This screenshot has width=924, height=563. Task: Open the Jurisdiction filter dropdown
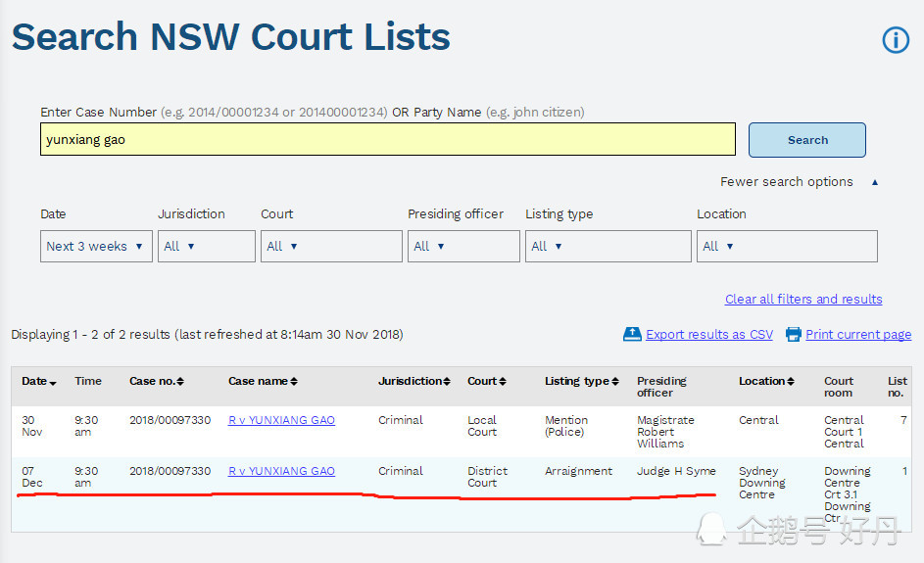[x=206, y=246]
